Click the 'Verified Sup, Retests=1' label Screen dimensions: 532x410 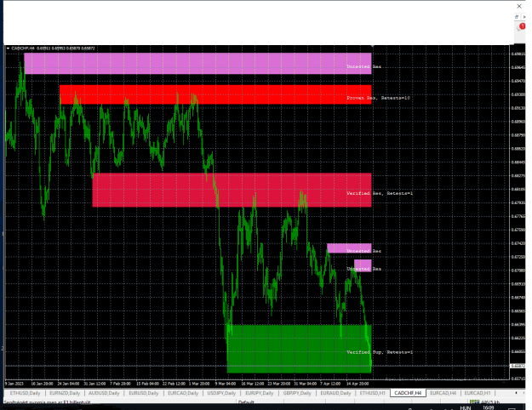[380, 352]
